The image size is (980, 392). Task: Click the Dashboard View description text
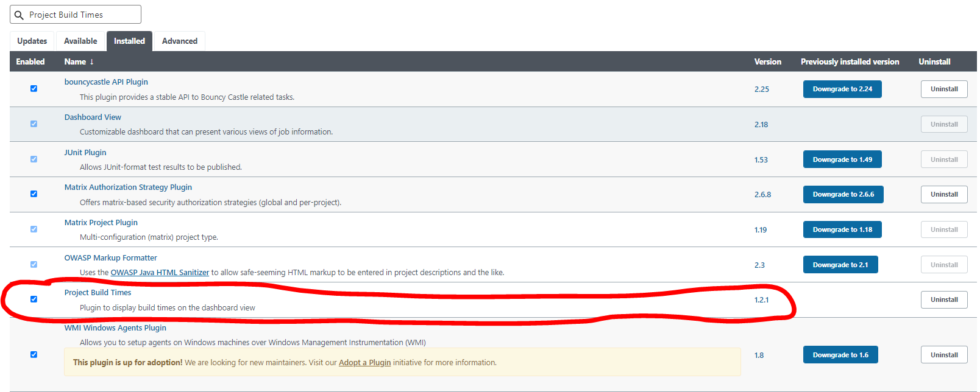pyautogui.click(x=206, y=131)
